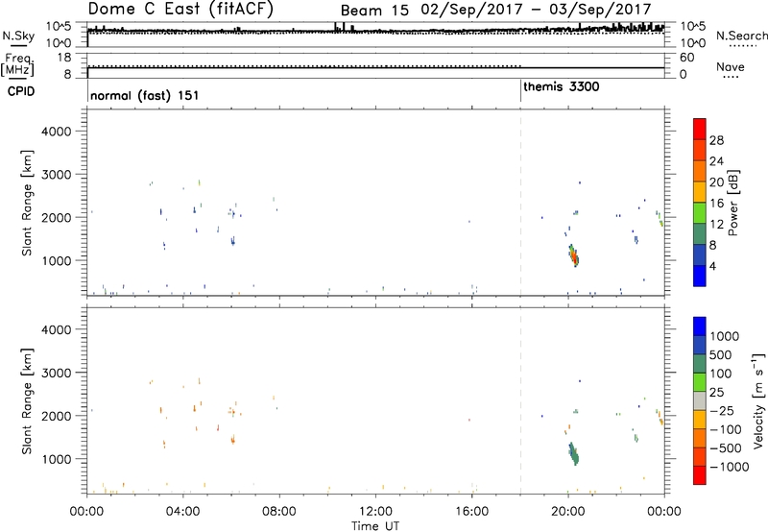Click the 'normal (fast) 151' CPID text
The width and height of the screenshot is (768, 532).
145,95
